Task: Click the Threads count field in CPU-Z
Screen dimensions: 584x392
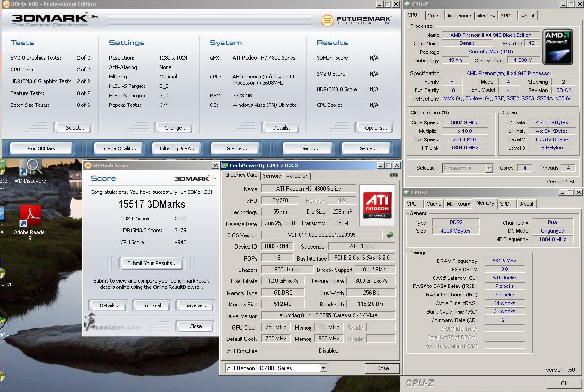Action: coord(568,168)
